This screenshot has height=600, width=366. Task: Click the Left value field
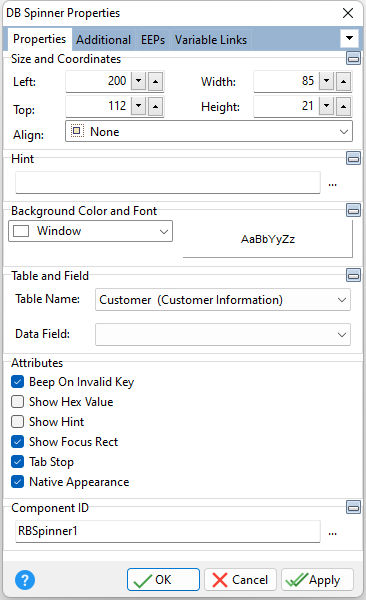pyautogui.click(x=98, y=81)
